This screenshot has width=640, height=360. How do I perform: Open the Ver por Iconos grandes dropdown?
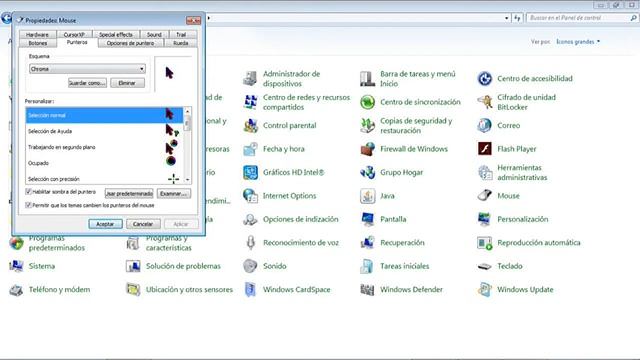coord(578,42)
